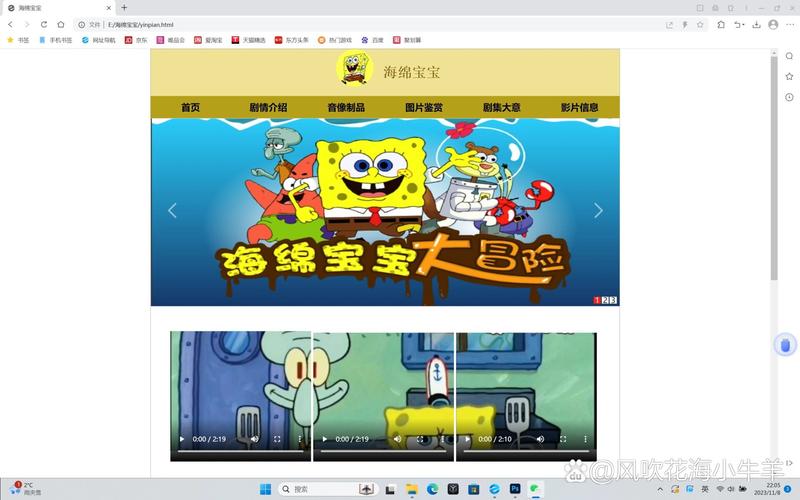Screen dimensions: 800x500
Task: Play the left Squidward video
Action: pyautogui.click(x=182, y=439)
